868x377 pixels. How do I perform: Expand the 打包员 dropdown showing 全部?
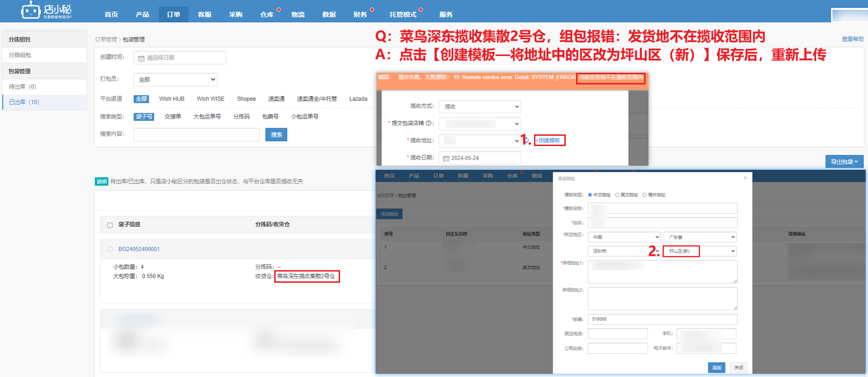coord(176,79)
